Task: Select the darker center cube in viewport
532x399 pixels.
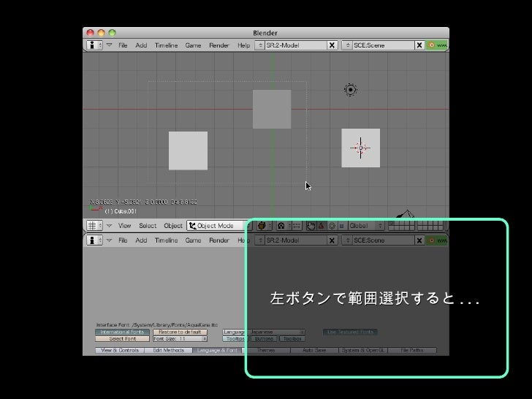Action: pos(272,110)
